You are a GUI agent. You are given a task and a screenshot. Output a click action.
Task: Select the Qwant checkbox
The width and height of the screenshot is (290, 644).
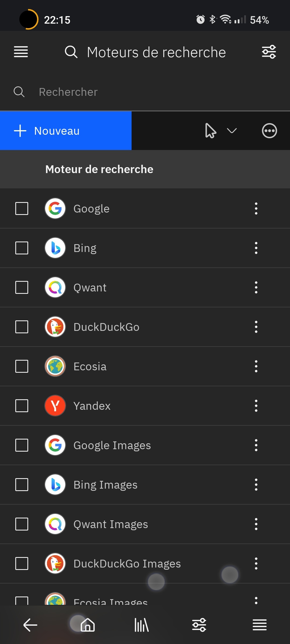pyautogui.click(x=22, y=287)
